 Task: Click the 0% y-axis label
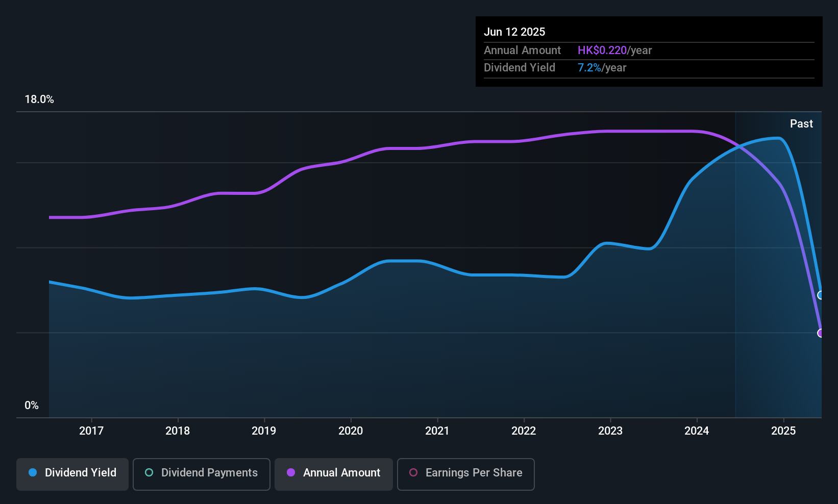(32, 405)
